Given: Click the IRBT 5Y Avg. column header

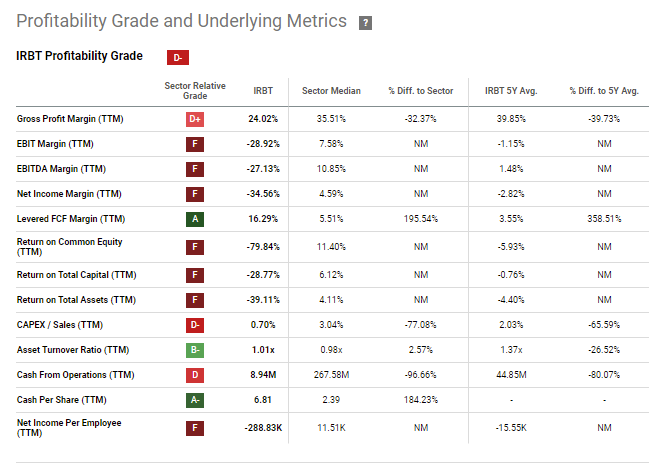Looking at the screenshot, I should pyautogui.click(x=512, y=91).
